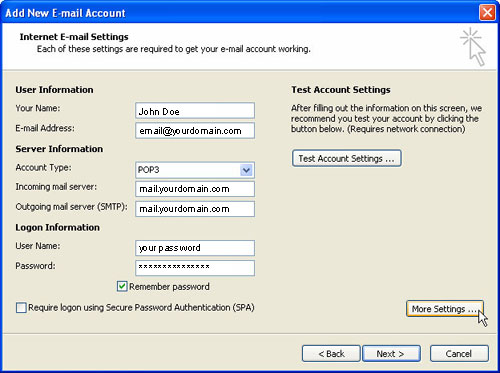Close the Add New E-mail Account dialog

pyautogui.click(x=487, y=13)
